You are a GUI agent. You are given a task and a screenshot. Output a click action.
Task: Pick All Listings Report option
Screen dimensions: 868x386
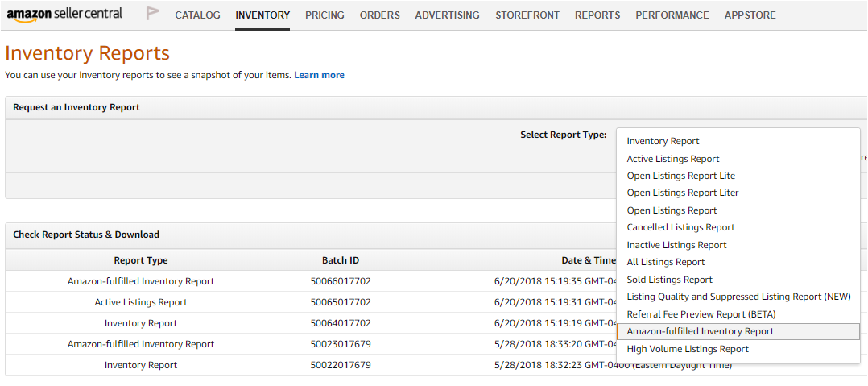pos(738,262)
